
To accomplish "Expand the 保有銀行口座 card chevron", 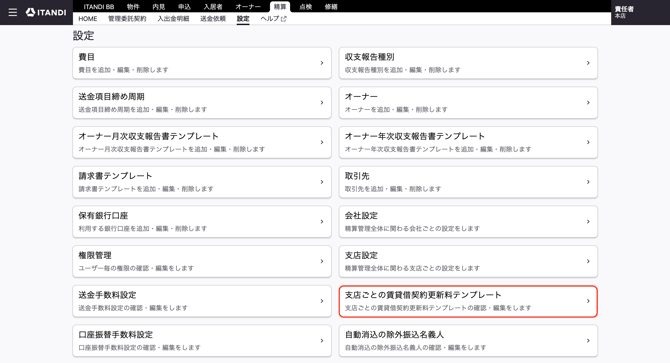I will (322, 222).
